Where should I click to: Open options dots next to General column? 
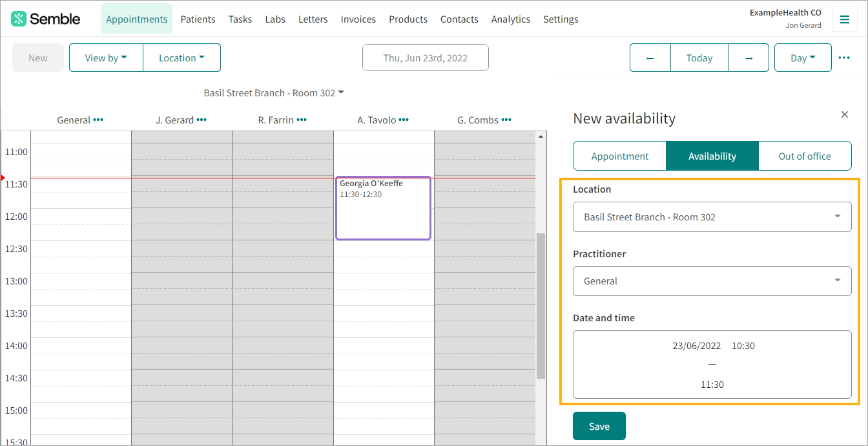point(98,120)
